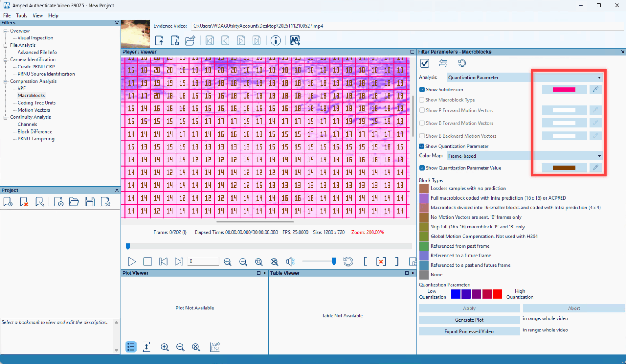Set range end bracket marker
The width and height of the screenshot is (626, 364).
coord(397,261)
